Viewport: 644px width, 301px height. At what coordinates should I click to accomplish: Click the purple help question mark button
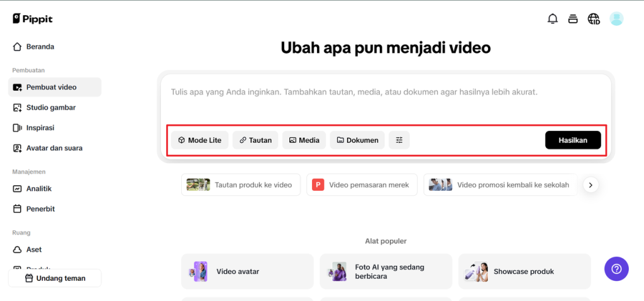(616, 269)
